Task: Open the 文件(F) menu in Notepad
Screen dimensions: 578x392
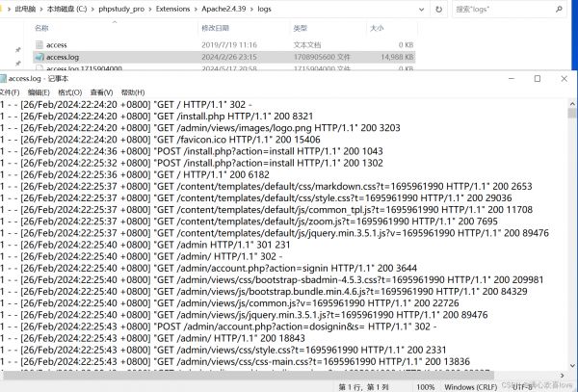Action: coord(10,91)
